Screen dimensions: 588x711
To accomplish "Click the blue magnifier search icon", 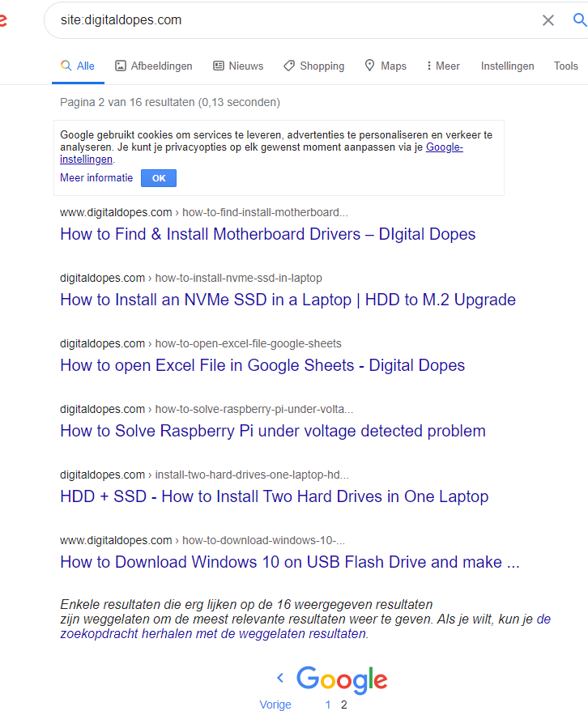I will point(580,19).
